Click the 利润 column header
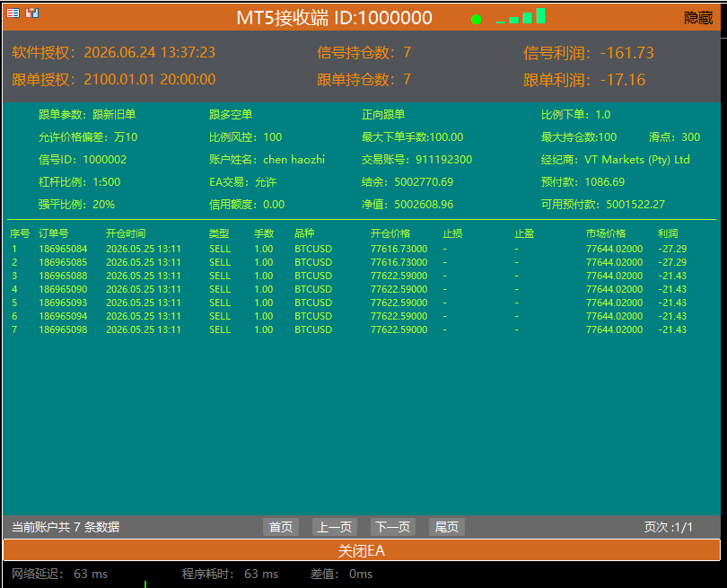The width and height of the screenshot is (727, 588). click(668, 233)
